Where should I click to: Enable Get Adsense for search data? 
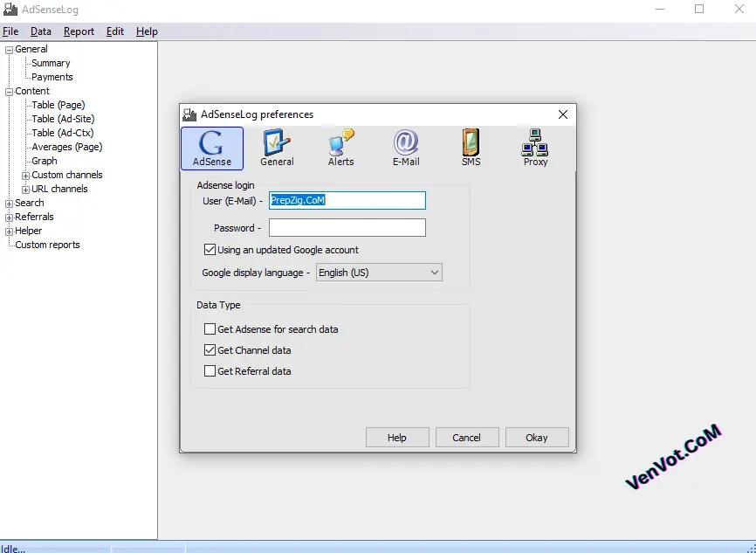tap(210, 329)
